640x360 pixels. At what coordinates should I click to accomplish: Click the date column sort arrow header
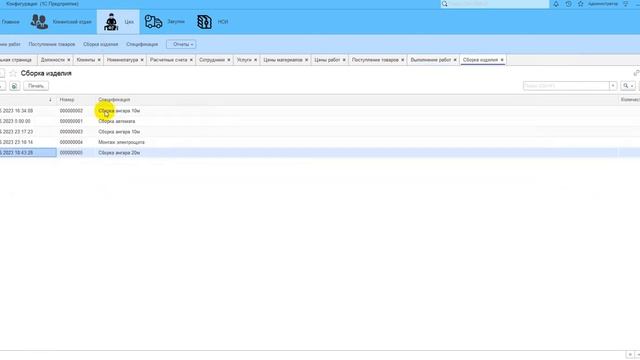coord(50,100)
